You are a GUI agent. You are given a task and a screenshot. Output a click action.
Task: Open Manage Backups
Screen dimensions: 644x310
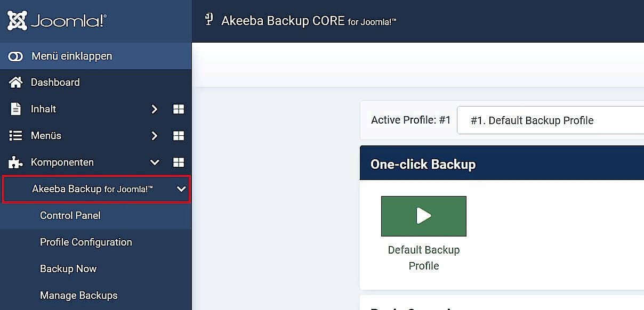(79, 295)
